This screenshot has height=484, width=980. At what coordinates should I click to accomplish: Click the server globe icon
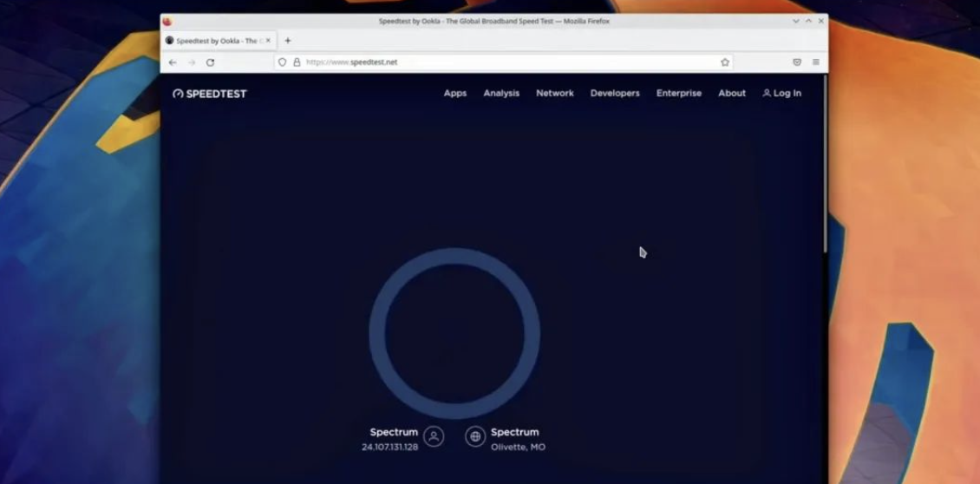[x=475, y=437]
